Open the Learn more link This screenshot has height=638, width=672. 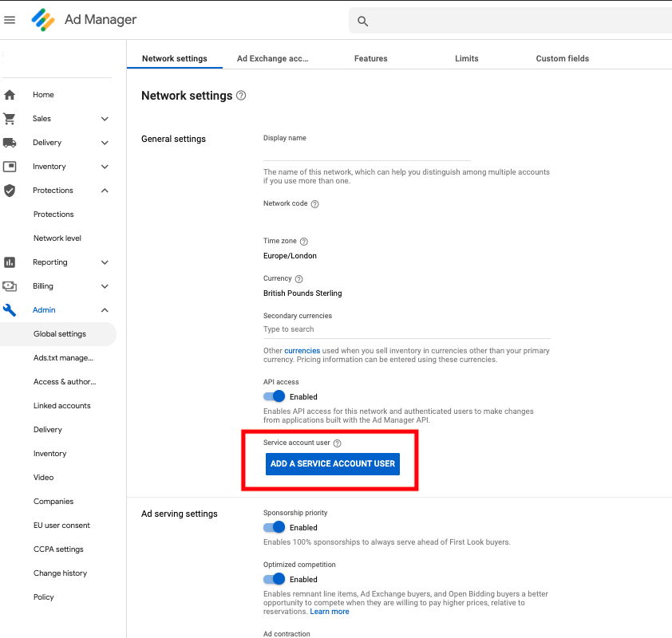tap(330, 612)
